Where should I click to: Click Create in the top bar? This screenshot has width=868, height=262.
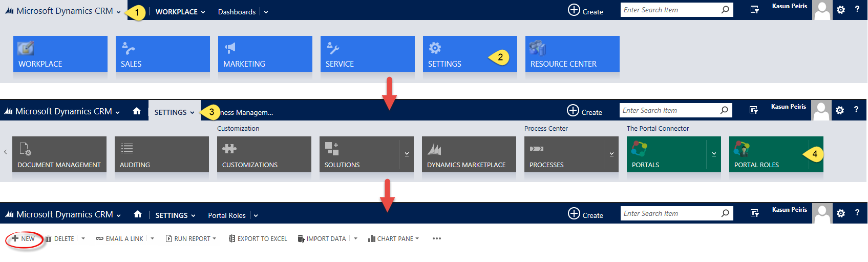click(x=586, y=10)
